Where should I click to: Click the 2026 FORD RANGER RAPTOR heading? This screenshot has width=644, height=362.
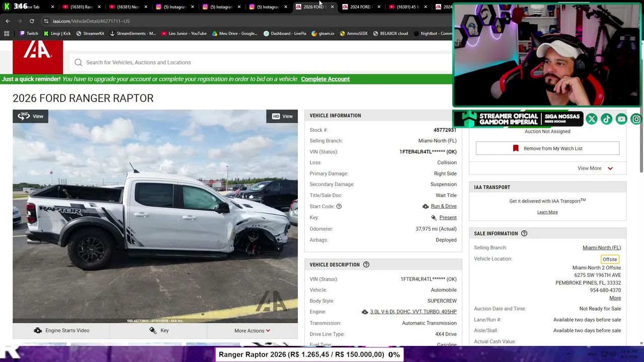click(83, 98)
